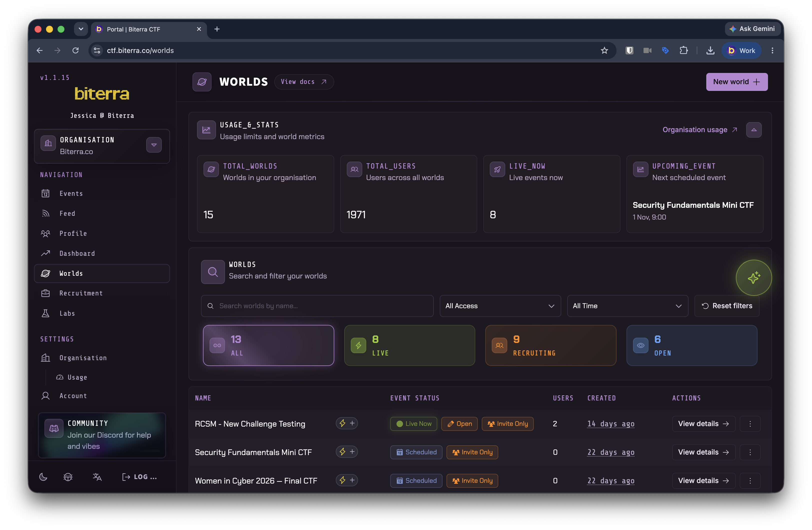Viewport: 812px width, 530px height.
Task: Focus the Search worlds by name field
Action: pos(317,306)
